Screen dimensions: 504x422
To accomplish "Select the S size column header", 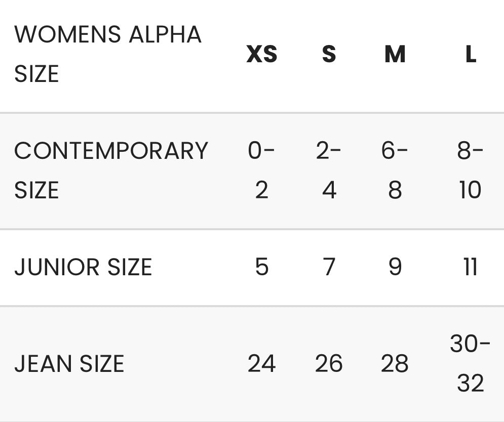I will point(329,54).
